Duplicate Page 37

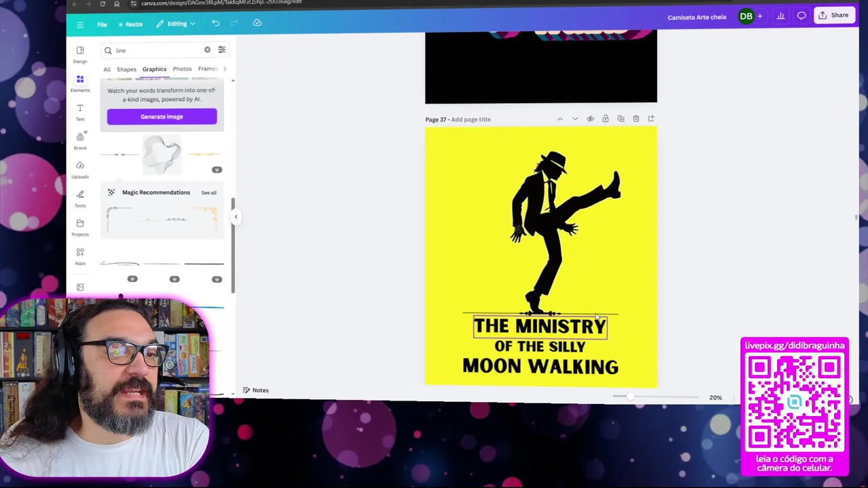click(x=620, y=119)
